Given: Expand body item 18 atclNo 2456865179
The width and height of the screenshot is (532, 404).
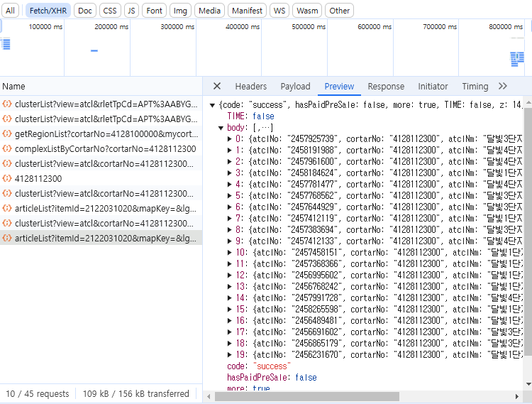Looking at the screenshot, I should [230, 344].
